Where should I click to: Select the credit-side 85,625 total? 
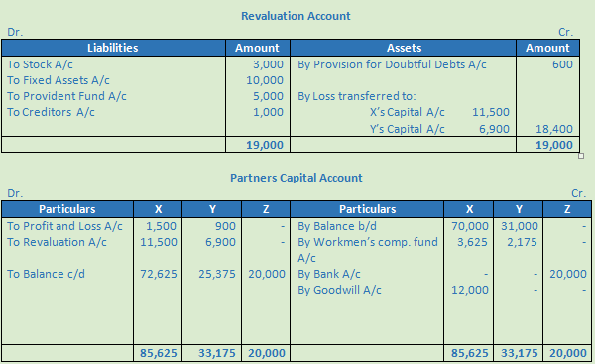pyautogui.click(x=470, y=353)
